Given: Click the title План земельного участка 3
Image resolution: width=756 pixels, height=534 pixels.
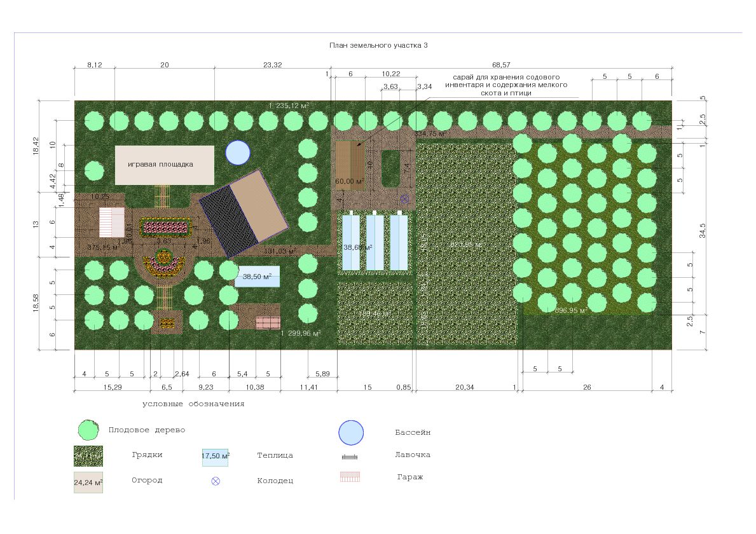Looking at the screenshot, I should click(x=378, y=45).
